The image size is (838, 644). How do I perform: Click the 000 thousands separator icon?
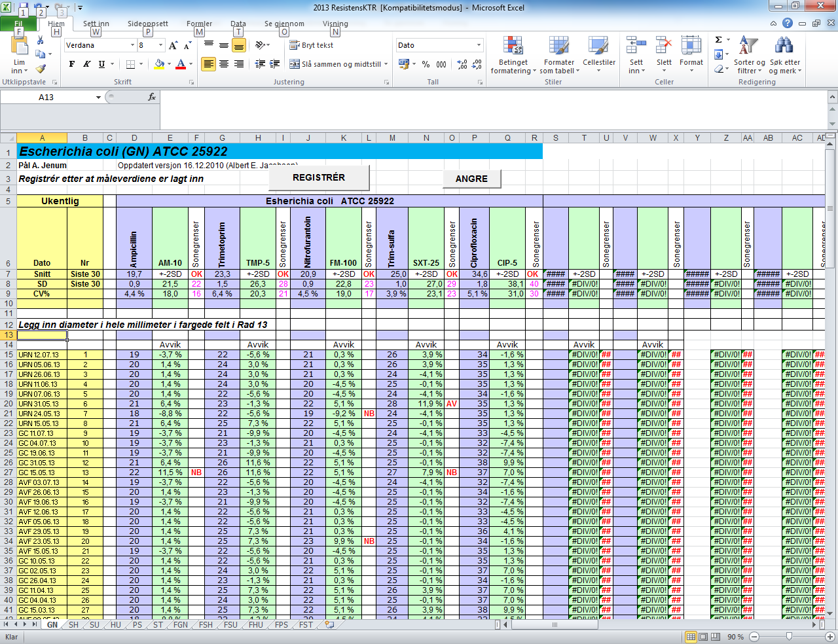click(x=441, y=64)
